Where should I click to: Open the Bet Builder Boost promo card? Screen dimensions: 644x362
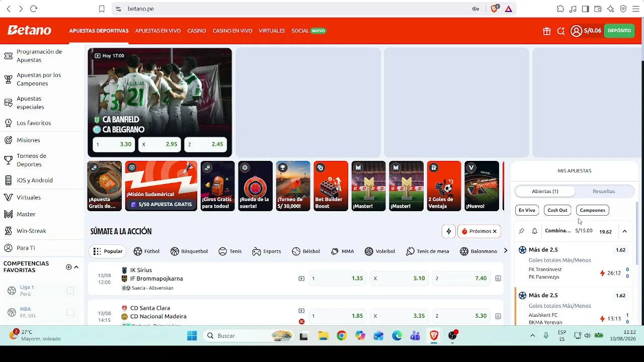tap(331, 186)
